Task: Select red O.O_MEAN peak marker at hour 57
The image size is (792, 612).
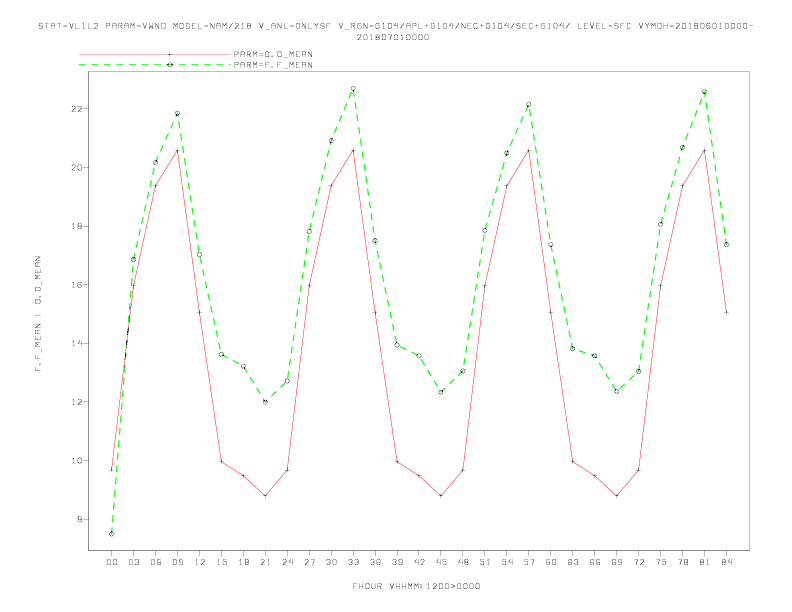Action: coord(529,150)
